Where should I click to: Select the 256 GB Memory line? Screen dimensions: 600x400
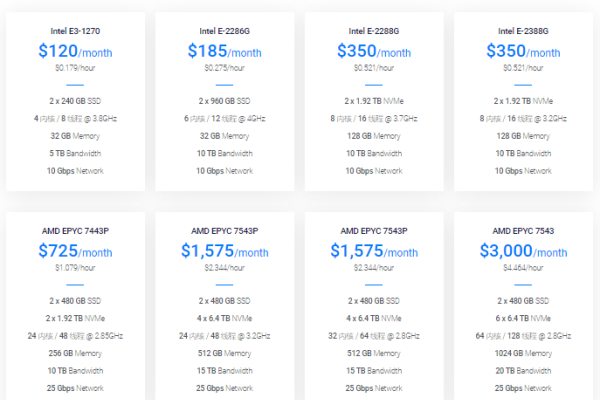[75, 352]
